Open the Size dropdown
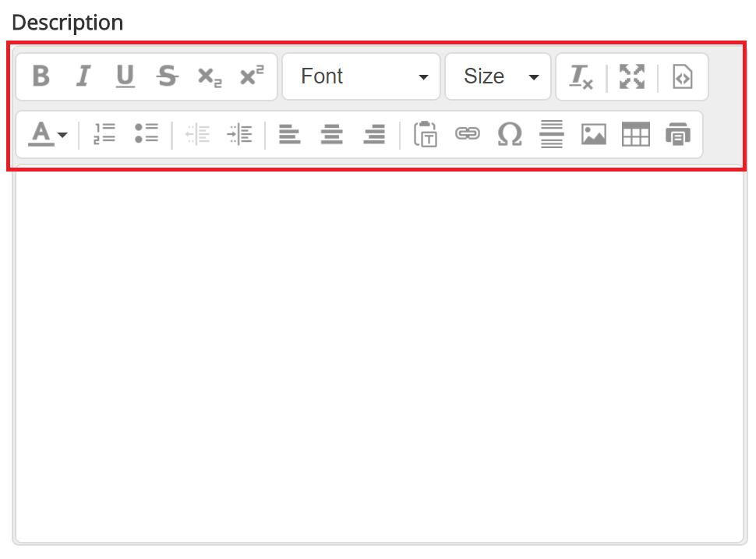This screenshot has width=756, height=559. click(497, 76)
